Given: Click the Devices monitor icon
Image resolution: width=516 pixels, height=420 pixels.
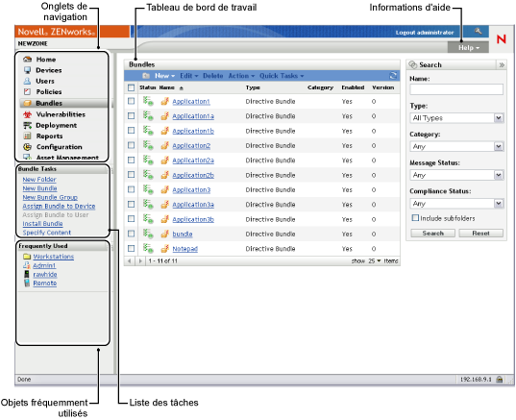Looking at the screenshot, I should tap(28, 70).
